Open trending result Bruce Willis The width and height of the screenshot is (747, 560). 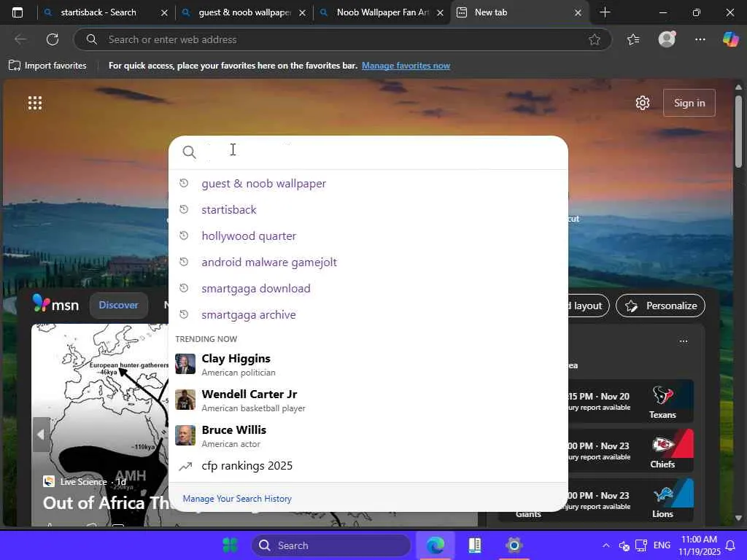(368, 436)
